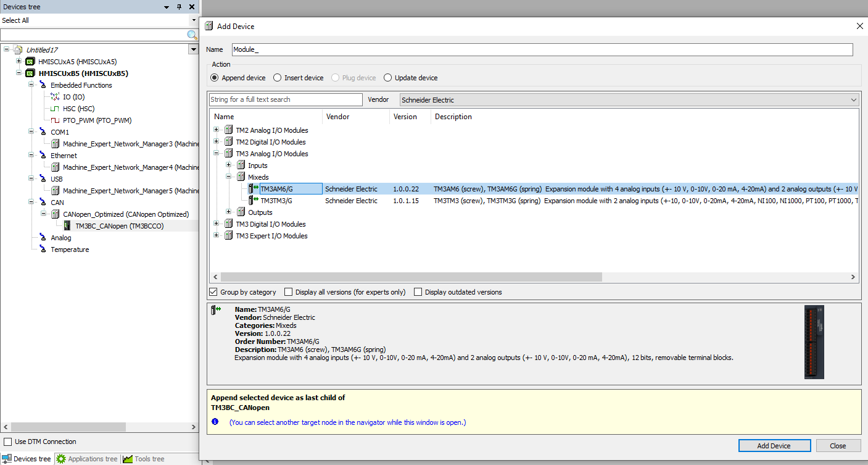Click the full text search field
868x465 pixels.
[x=286, y=99]
